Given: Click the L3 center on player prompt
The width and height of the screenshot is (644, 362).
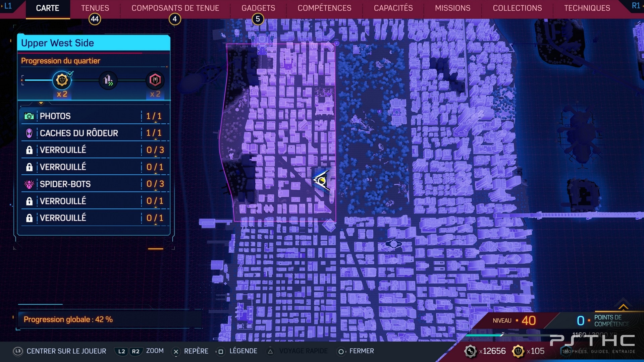Looking at the screenshot, I should (x=18, y=351).
